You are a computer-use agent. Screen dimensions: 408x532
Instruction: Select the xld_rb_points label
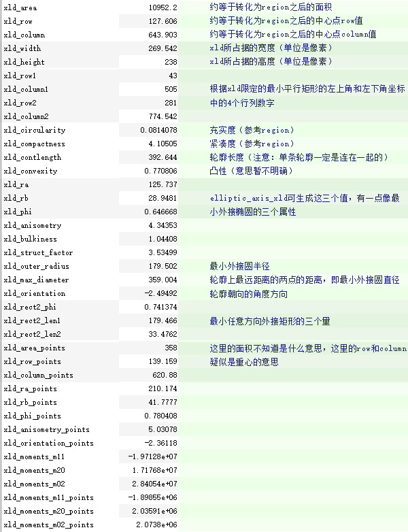pyautogui.click(x=30, y=402)
